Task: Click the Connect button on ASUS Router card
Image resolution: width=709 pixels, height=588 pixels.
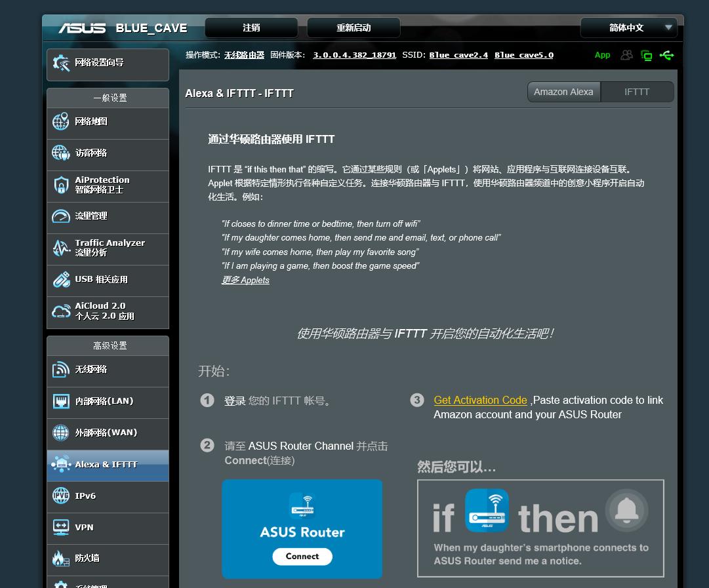Action: coord(302,557)
